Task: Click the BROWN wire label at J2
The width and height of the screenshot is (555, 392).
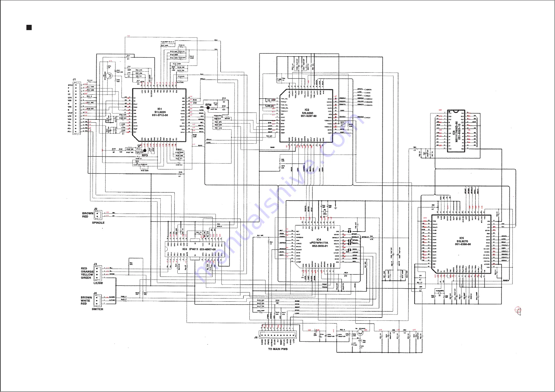Action: 88,214
